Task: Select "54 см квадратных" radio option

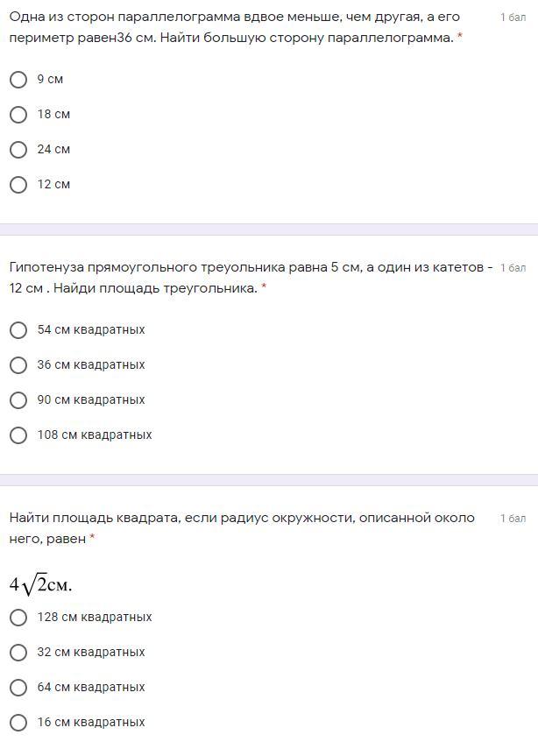Action: click(18, 330)
